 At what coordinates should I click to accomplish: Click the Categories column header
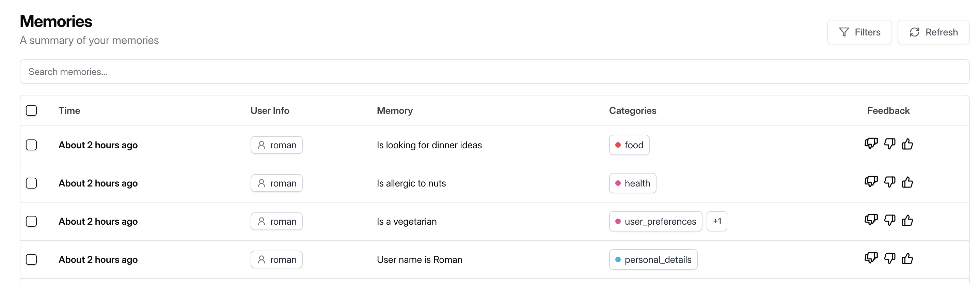(x=632, y=110)
